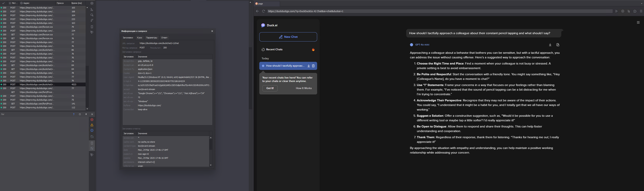
Task: Click the tree branch icon below the gear
Action: (x=92, y=10)
